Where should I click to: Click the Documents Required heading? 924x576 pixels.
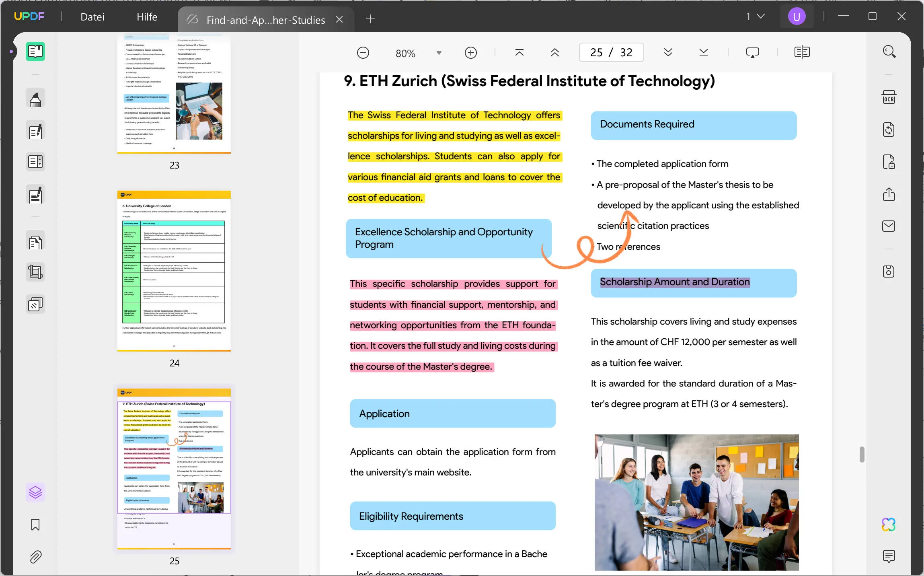click(x=694, y=125)
